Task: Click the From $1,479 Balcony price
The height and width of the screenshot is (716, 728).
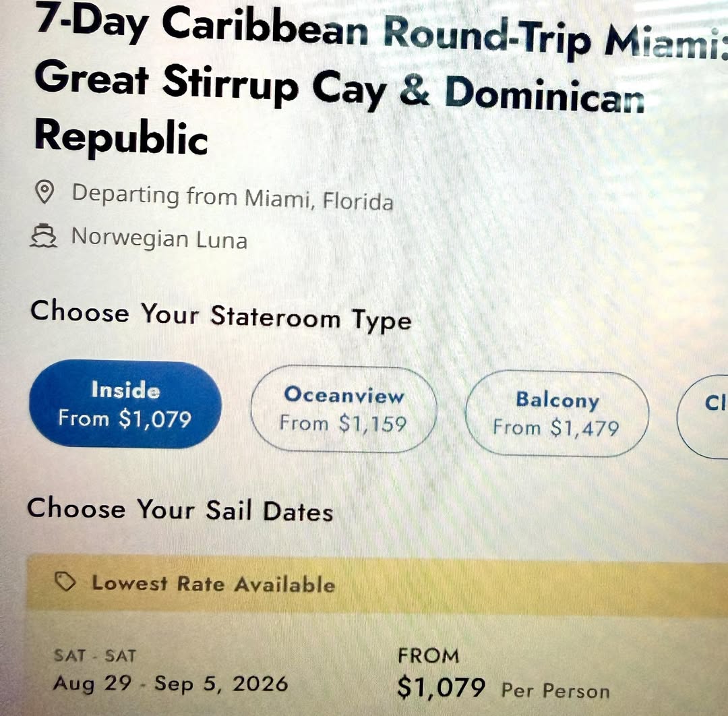Action: coord(556,427)
